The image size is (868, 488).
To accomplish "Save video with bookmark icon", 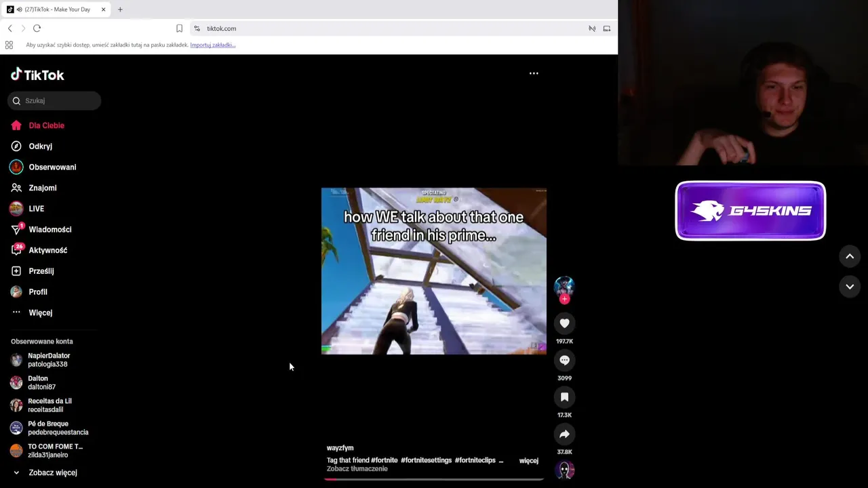I will pos(564,397).
